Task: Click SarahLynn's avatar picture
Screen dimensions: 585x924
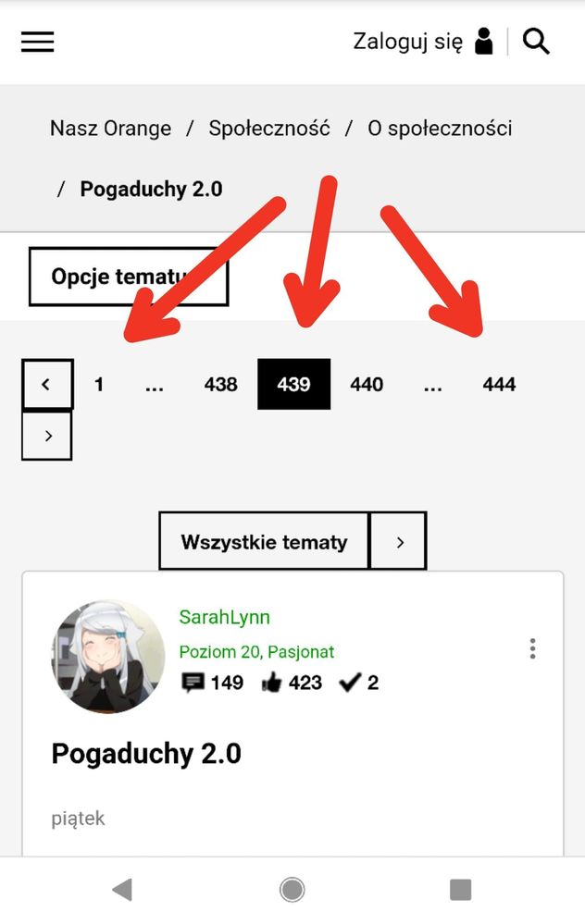Action: 108,657
